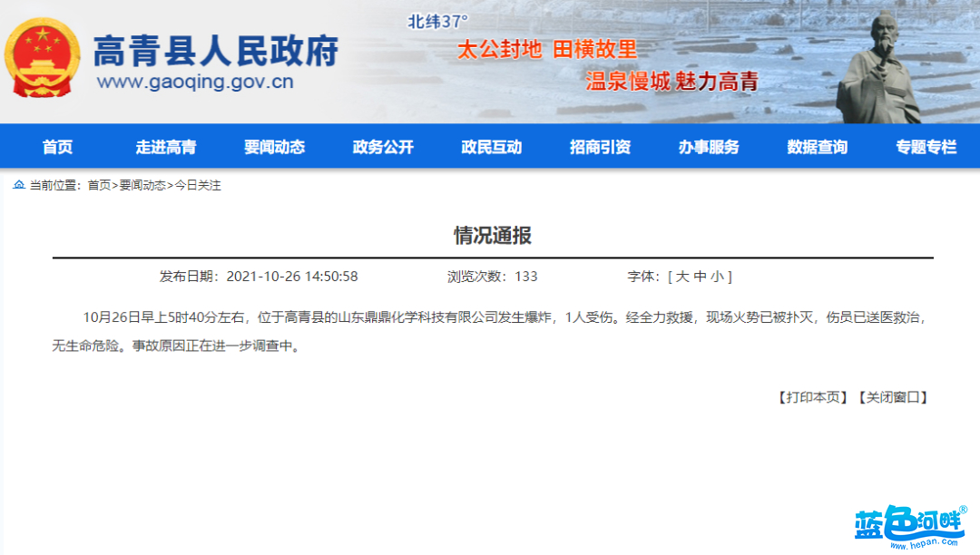The width and height of the screenshot is (980, 555).
Task: Click 关闭窗口 to close the window
Action: tap(893, 398)
